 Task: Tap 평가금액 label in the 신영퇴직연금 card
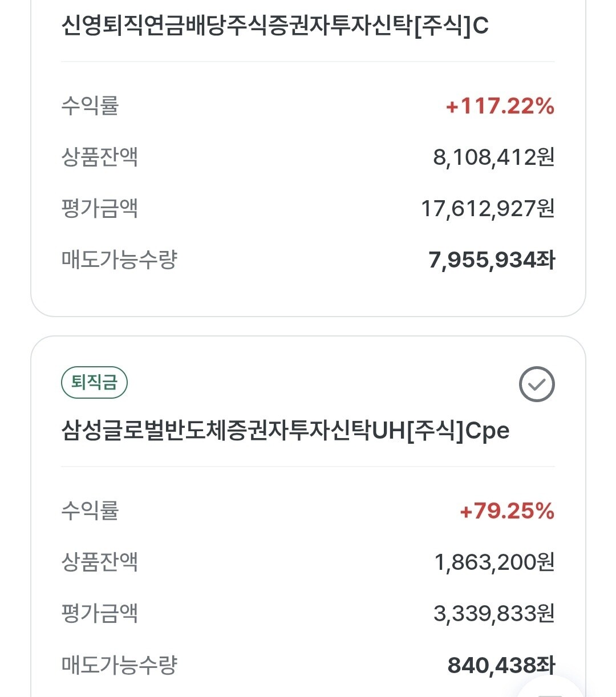(100, 208)
